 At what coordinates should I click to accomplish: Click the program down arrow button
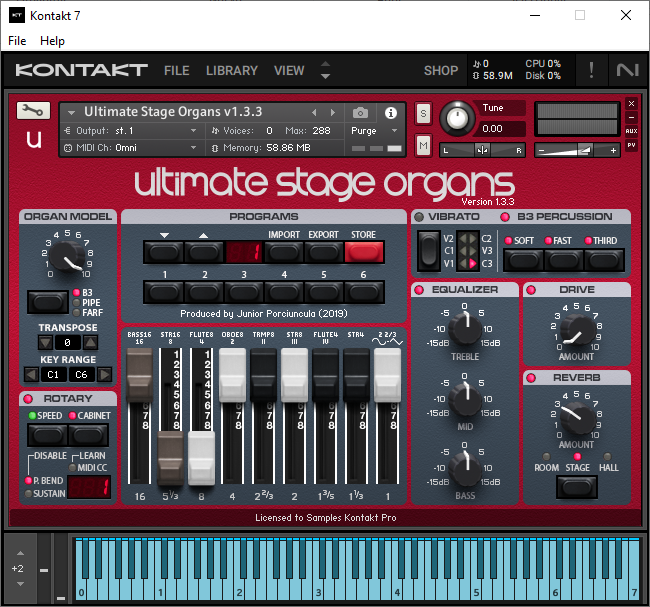tap(164, 253)
